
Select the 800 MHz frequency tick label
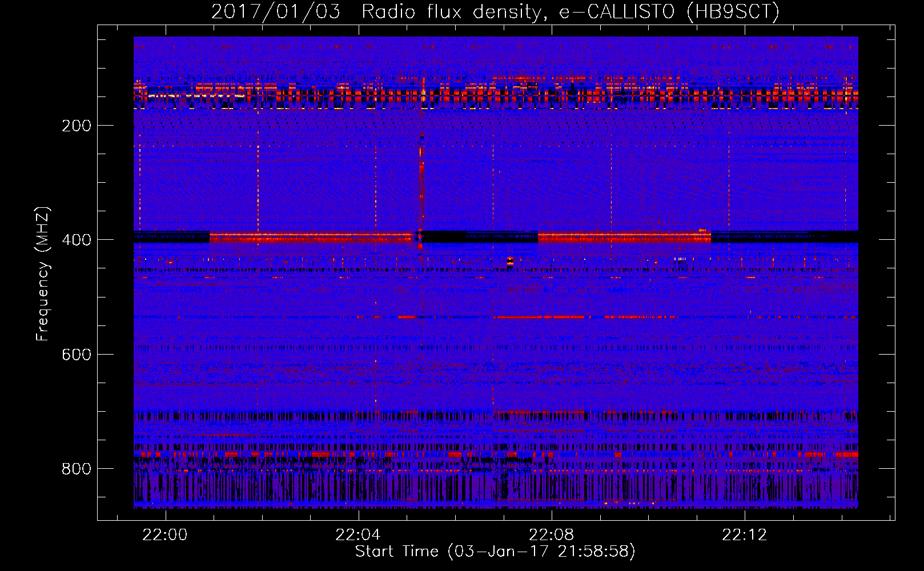pyautogui.click(x=77, y=469)
